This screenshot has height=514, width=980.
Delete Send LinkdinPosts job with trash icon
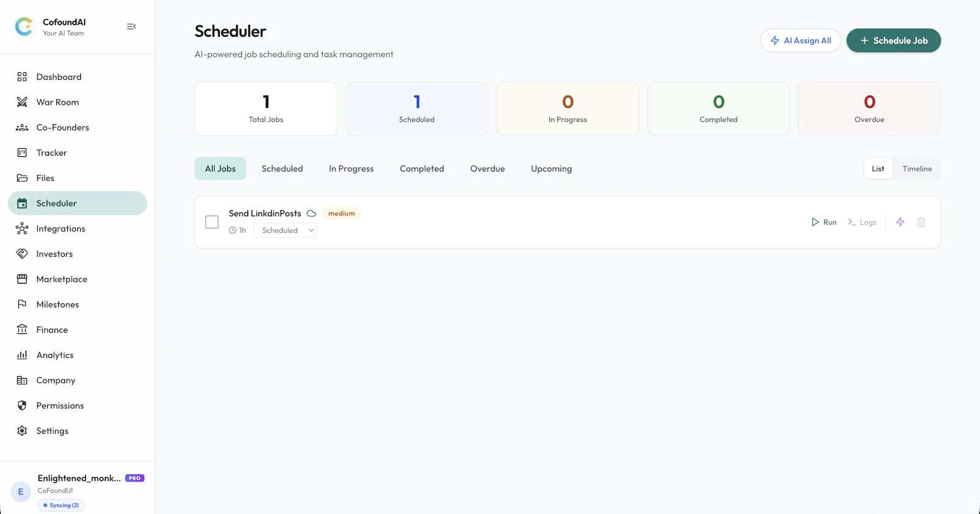tap(921, 222)
